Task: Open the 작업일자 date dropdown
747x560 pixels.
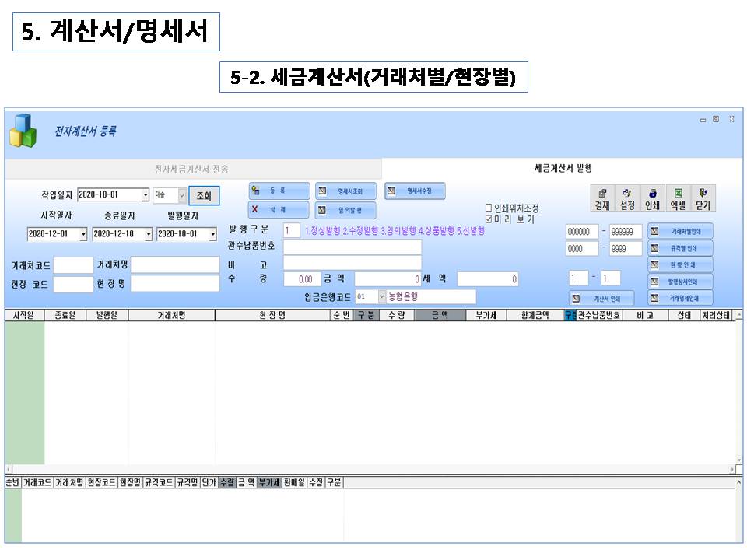Action: pos(146,194)
